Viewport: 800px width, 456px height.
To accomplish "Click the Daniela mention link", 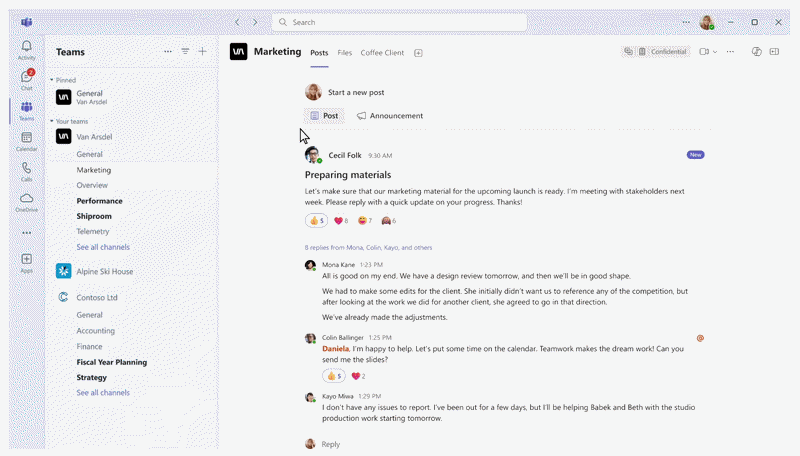I will [x=336, y=349].
